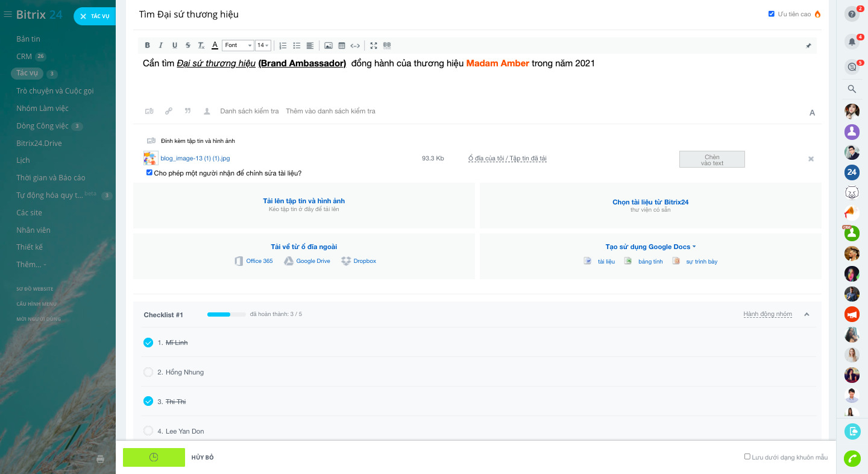The height and width of the screenshot is (474, 868).
Task: Click HỦY BỎ to cancel
Action: click(203, 457)
